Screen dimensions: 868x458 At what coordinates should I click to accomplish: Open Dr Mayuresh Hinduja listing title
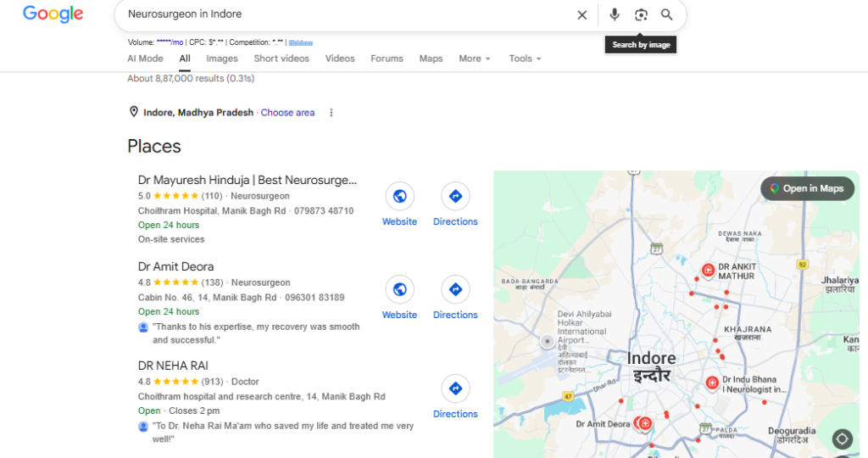pyautogui.click(x=248, y=180)
